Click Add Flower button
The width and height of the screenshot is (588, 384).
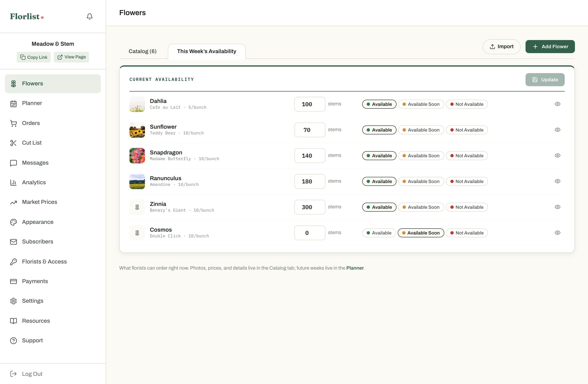(x=550, y=46)
